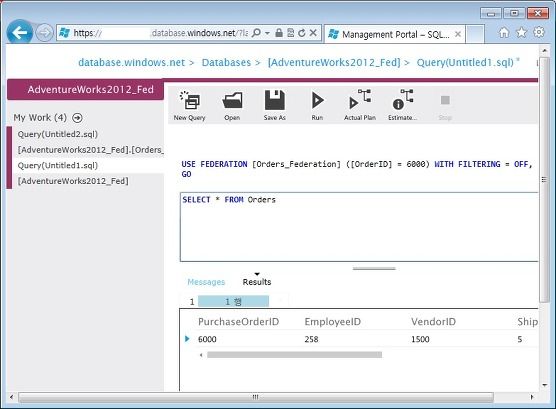
Task: Select Query(Untitled1.sql) in My Work
Action: (57, 165)
